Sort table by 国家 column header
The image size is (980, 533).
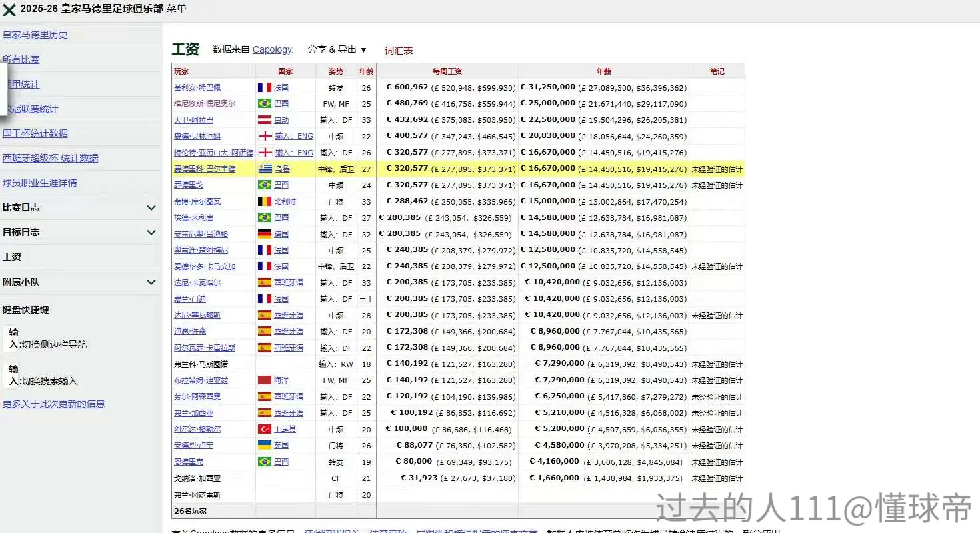[285, 71]
